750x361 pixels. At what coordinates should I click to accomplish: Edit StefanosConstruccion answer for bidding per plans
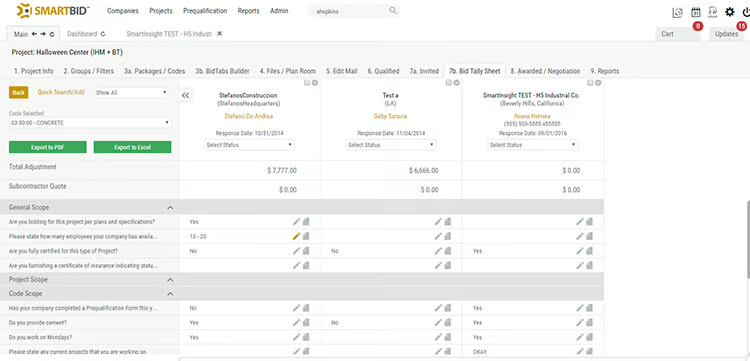click(297, 222)
